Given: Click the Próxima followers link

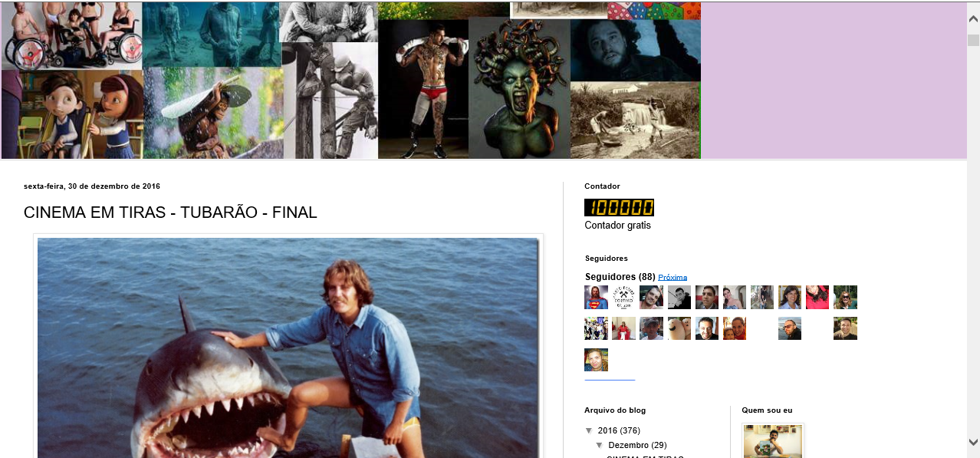Looking at the screenshot, I should 673,277.
